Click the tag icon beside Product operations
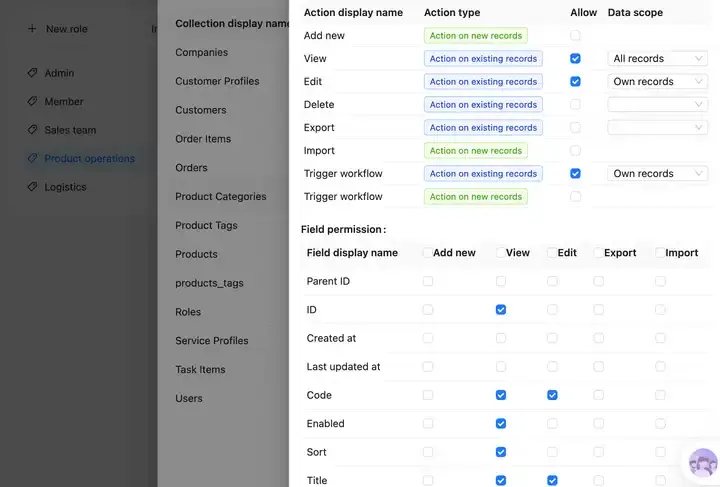Image resolution: width=720 pixels, height=487 pixels. click(32, 158)
